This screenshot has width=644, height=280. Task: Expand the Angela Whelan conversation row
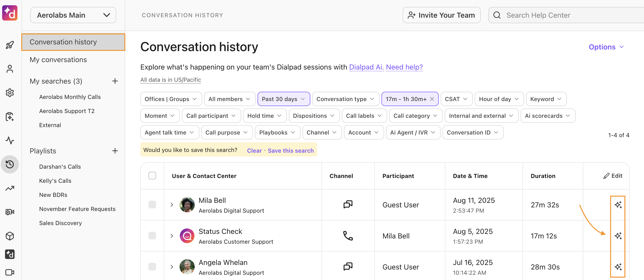click(x=172, y=267)
